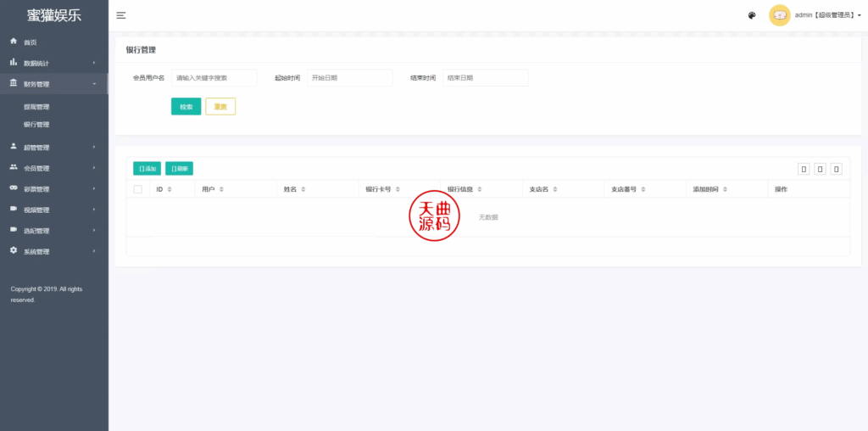Click the 蜜獾娱乐 logo title
Image resolution: width=868 pixels, height=431 pixels.
click(54, 15)
